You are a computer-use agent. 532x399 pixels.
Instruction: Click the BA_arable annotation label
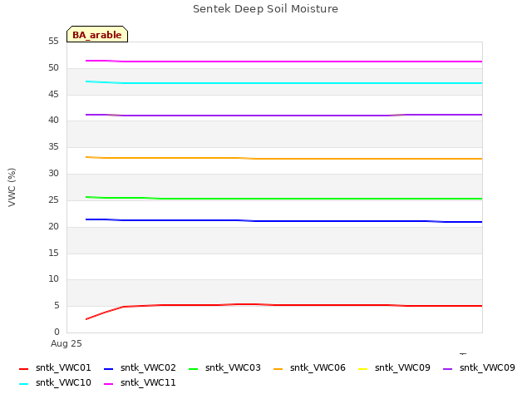coord(97,34)
